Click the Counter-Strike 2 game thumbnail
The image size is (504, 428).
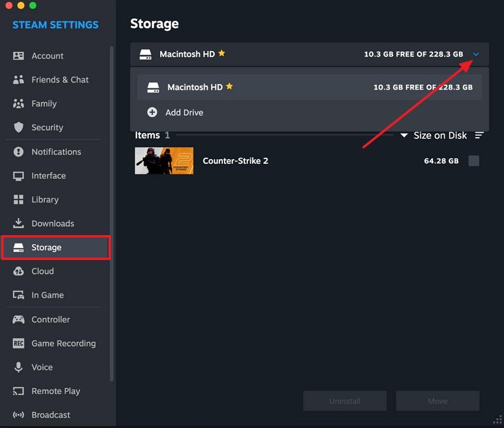point(164,161)
